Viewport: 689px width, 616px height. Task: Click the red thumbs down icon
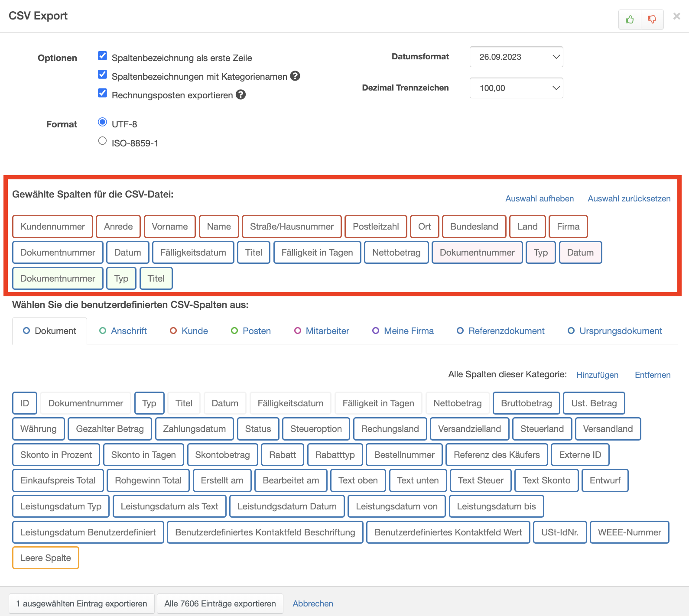click(x=652, y=19)
